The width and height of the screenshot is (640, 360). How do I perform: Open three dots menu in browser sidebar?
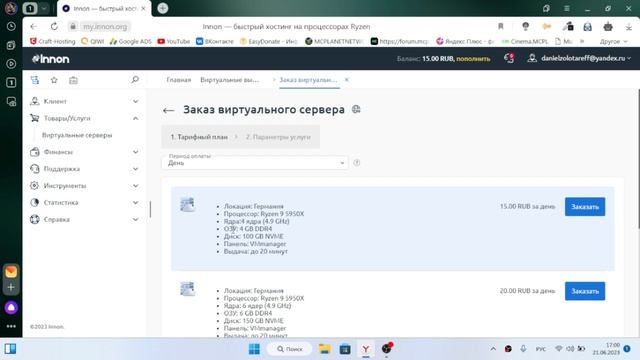[11, 327]
